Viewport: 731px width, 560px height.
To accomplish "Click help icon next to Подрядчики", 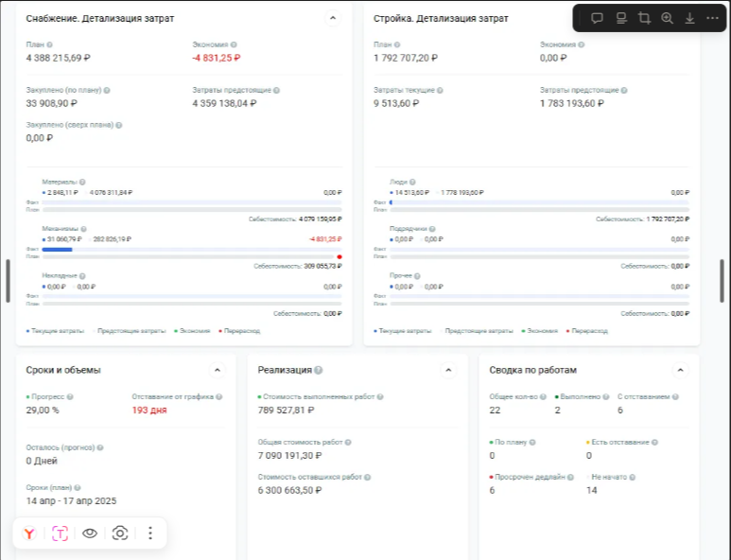I will (432, 229).
